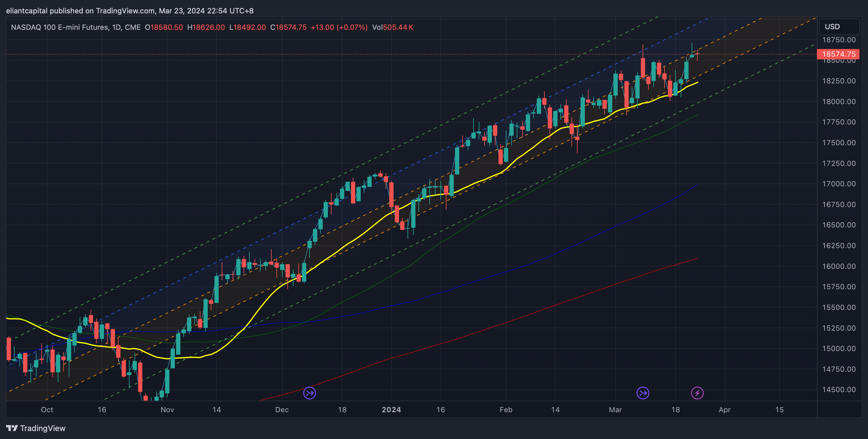Click the Apr label on time axis
The width and height of the screenshot is (868, 439).
point(724,410)
